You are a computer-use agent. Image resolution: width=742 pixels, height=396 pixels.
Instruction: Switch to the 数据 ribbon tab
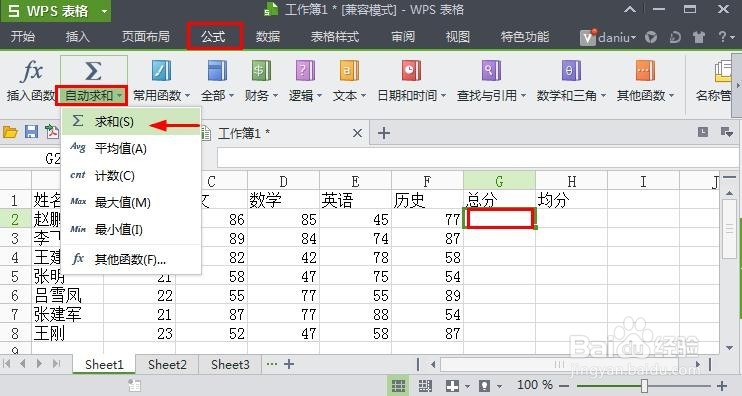(x=268, y=37)
